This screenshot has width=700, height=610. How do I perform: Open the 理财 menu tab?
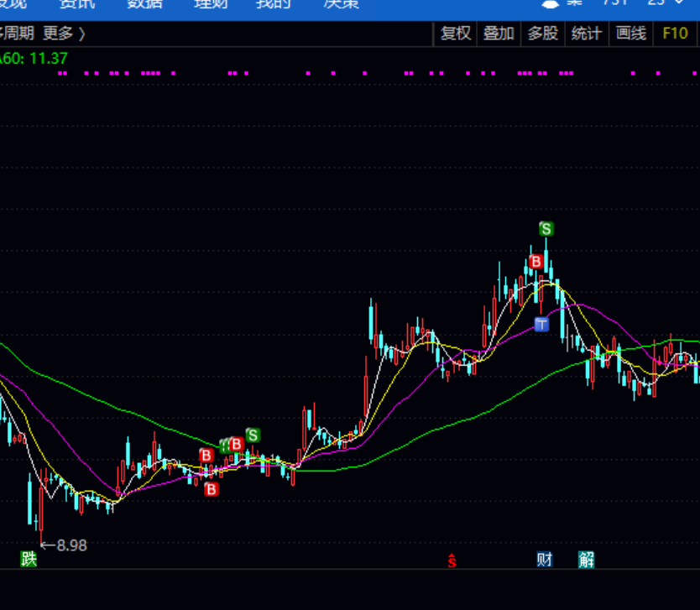click(x=210, y=4)
